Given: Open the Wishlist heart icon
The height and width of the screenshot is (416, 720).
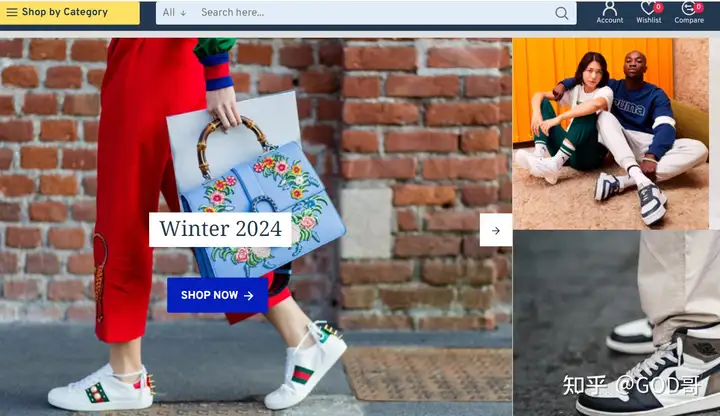Looking at the screenshot, I should point(648,8).
